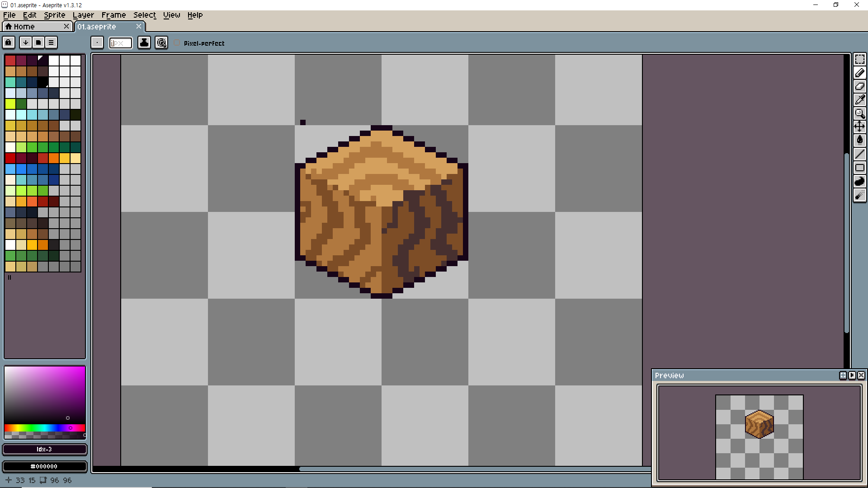Choose the Line tool

tap(859, 154)
